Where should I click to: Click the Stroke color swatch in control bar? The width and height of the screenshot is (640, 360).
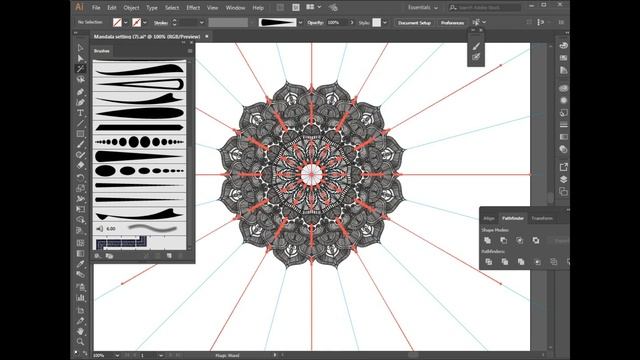(x=137, y=23)
